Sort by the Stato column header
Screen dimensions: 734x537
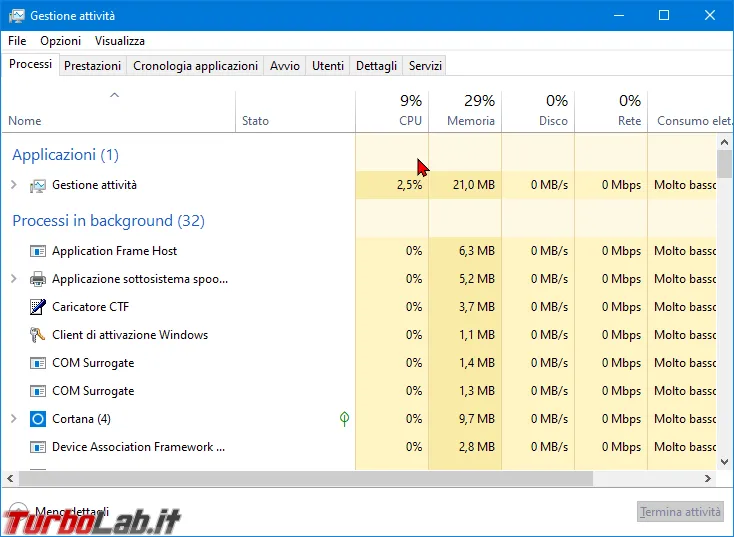295,111
